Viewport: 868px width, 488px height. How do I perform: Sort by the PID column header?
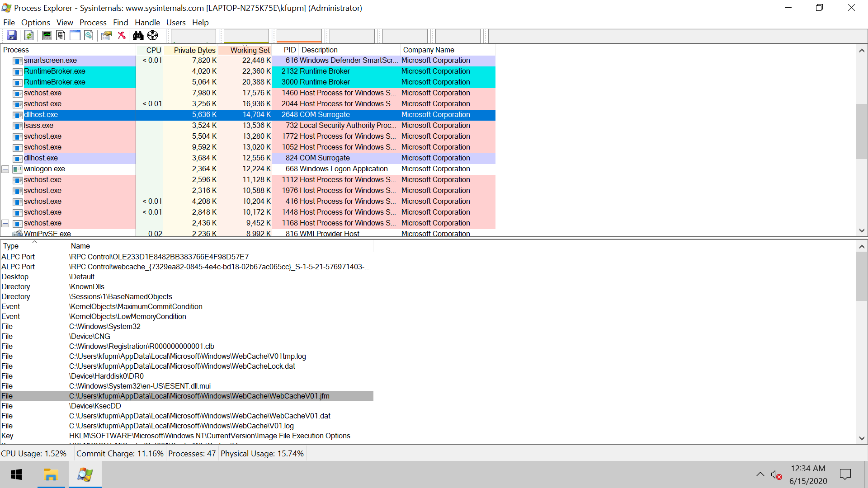click(x=285, y=50)
